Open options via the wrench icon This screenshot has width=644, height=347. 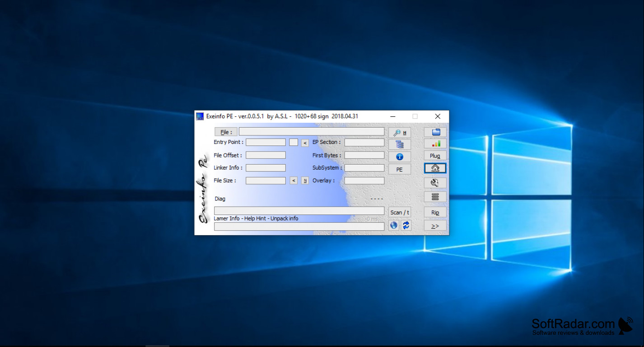click(435, 183)
